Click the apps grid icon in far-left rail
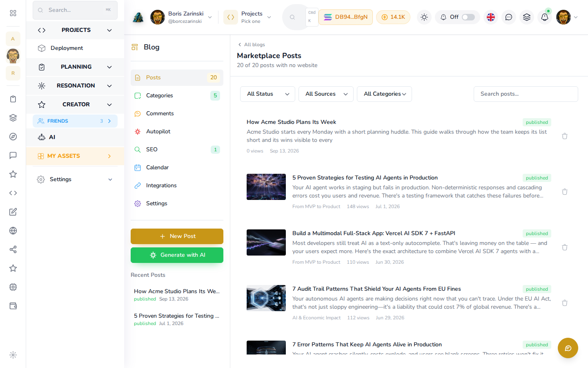 point(13,13)
